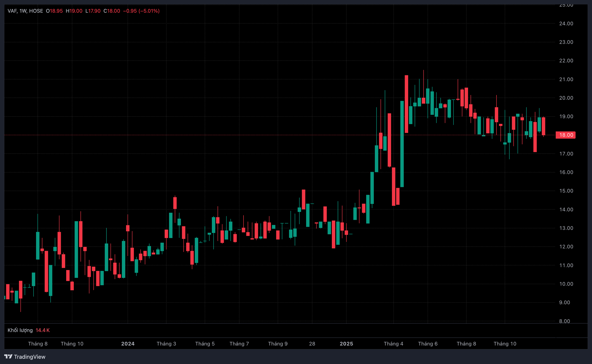This screenshot has height=364, width=592.
Task: Click the TradingView brand text link
Action: [29, 357]
